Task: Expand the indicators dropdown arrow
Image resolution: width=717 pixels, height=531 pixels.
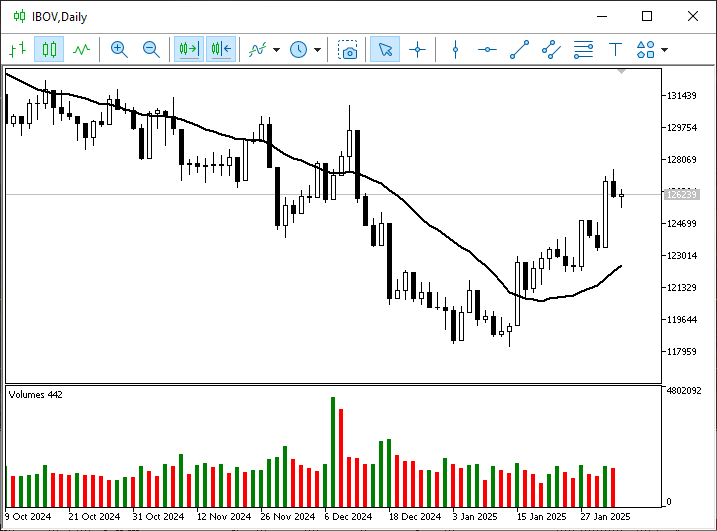Action: tap(276, 50)
